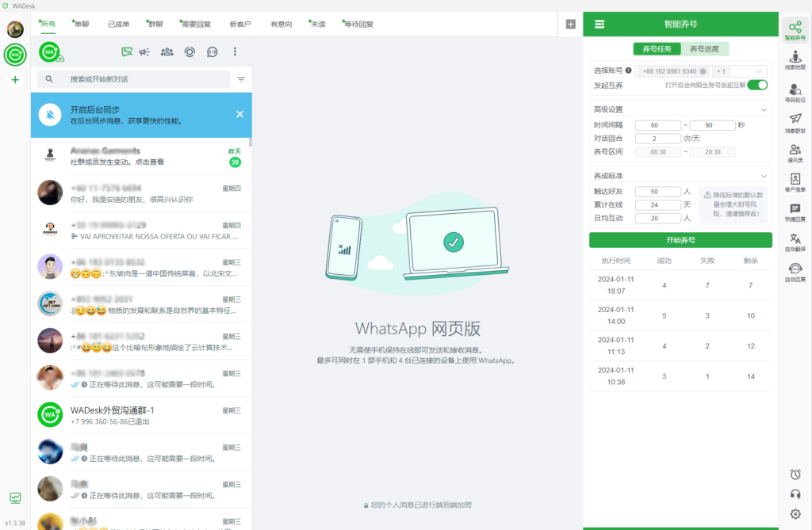This screenshot has height=530, width=812.
Task: Open the 消息群发 bulk messaging tool
Action: [x=795, y=123]
